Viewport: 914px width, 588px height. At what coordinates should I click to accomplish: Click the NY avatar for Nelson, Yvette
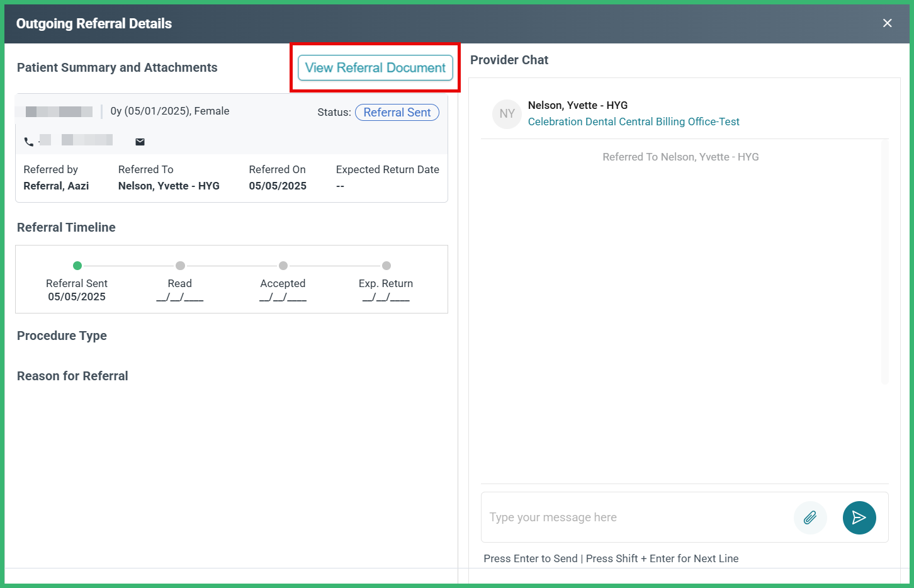(x=507, y=113)
